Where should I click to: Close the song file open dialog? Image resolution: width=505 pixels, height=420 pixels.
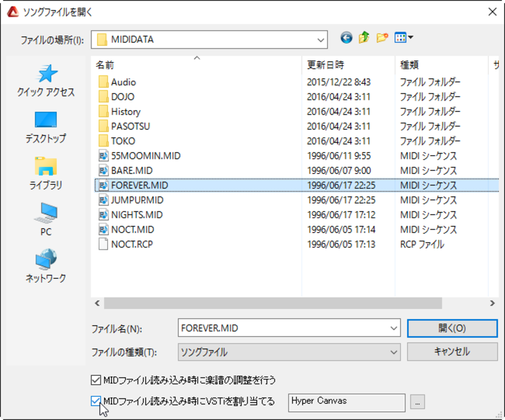pos(492,12)
